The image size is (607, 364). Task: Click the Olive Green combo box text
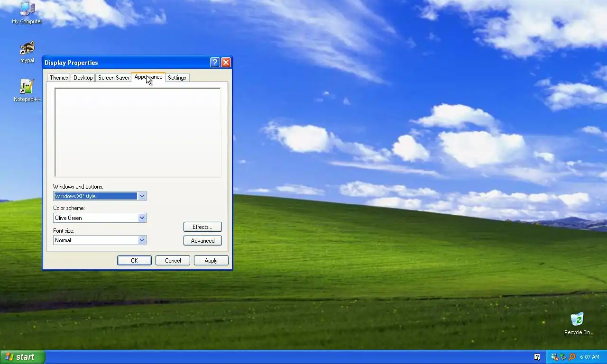tap(95, 218)
